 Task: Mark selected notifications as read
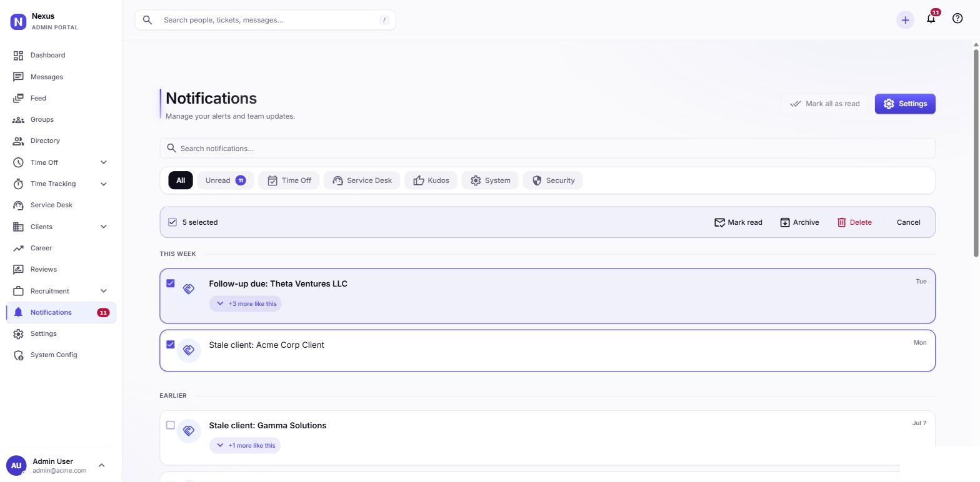click(738, 222)
